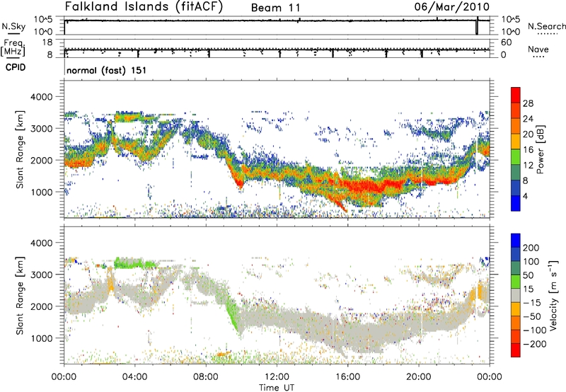Click the green band near 3300 km in velocity panel

coord(134,263)
